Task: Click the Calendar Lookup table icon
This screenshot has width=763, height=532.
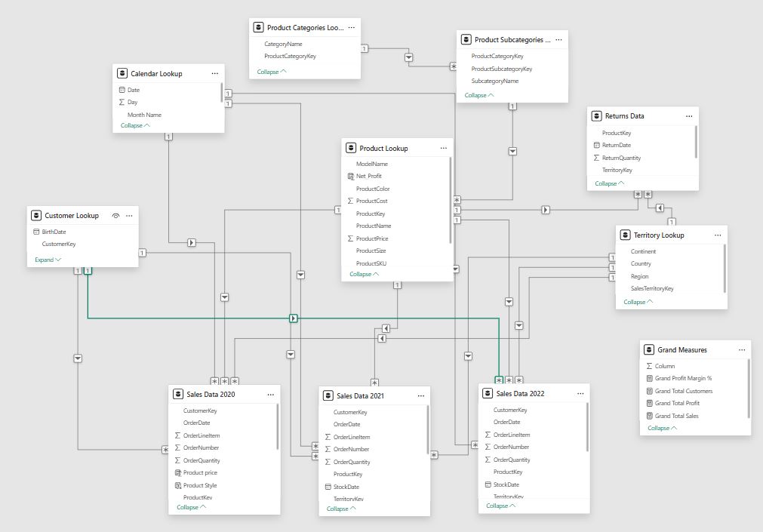Action: click(122, 73)
